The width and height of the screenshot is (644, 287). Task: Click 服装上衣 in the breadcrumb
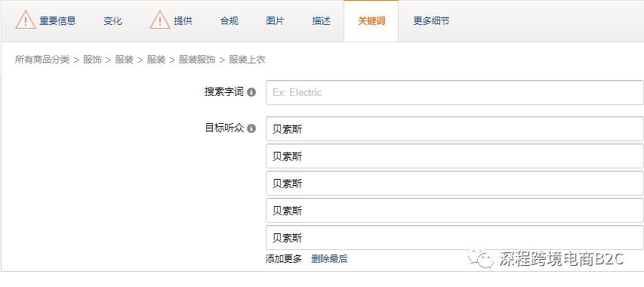[247, 60]
